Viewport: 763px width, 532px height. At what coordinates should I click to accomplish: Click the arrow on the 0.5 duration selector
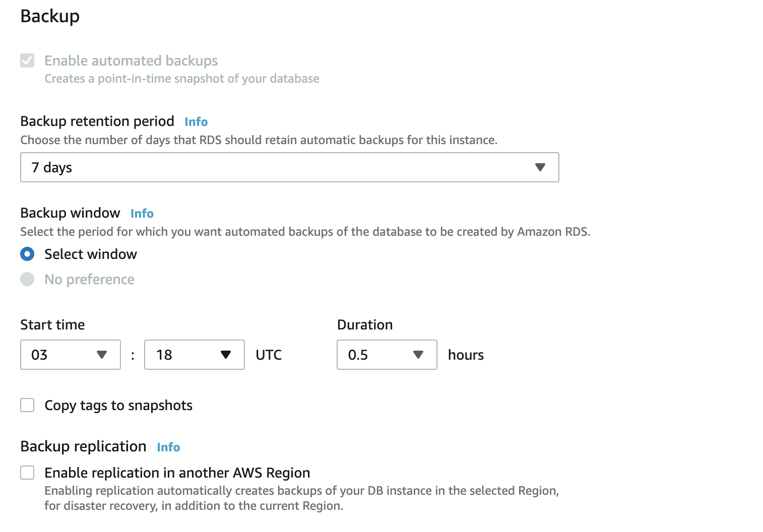[418, 355]
